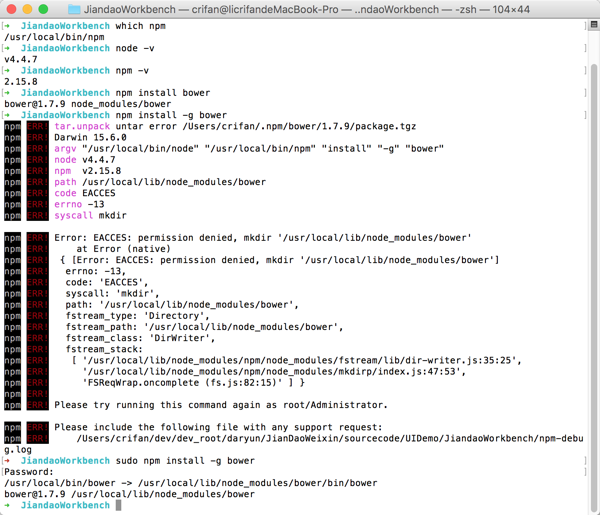Image resolution: width=600 pixels, height=515 pixels.
Task: Click the dir-writer.js:35:25 stack path
Action: [x=302, y=360]
